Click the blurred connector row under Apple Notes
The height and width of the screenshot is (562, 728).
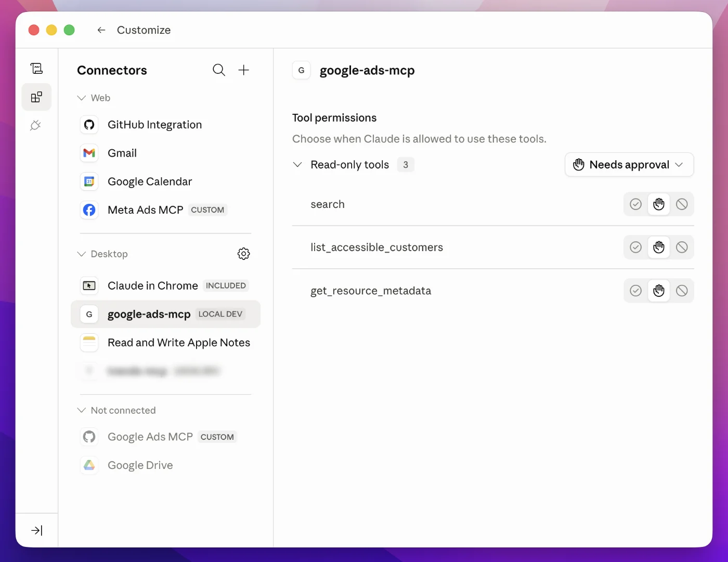165,371
